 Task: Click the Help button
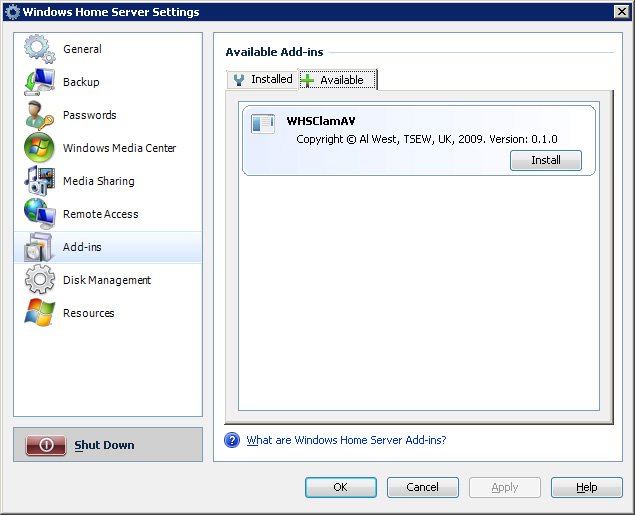point(587,487)
